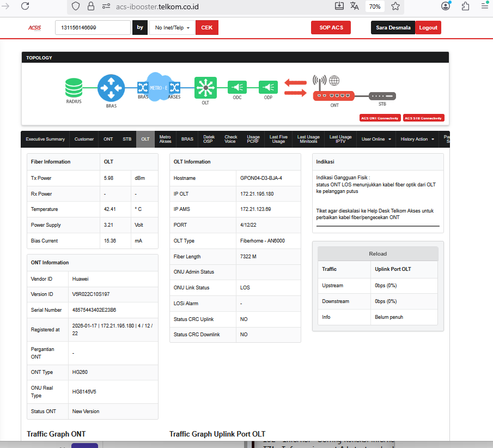Click the red ONT modem icon
This screenshot has height=448, width=493.
[x=333, y=95]
